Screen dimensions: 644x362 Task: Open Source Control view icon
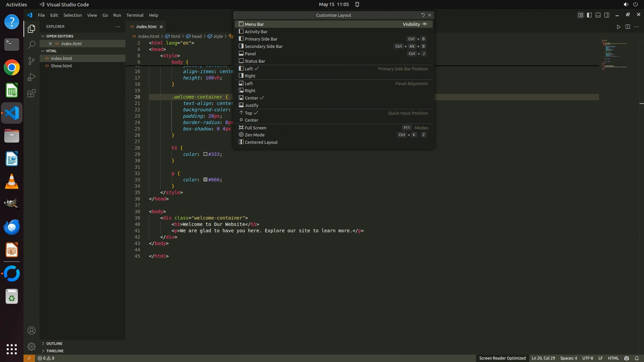32,61
